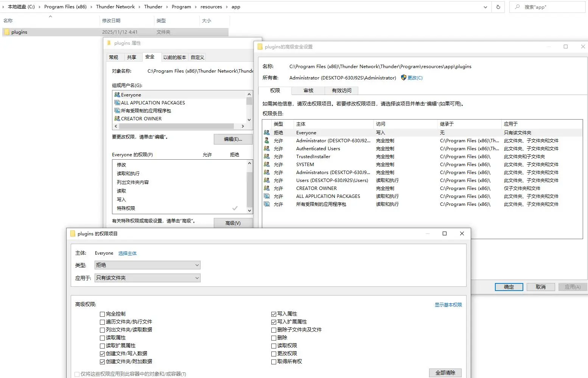Viewport: 588px width, 378px height.
Task: Click the shield icon next to 更改(C)
Action: click(403, 78)
